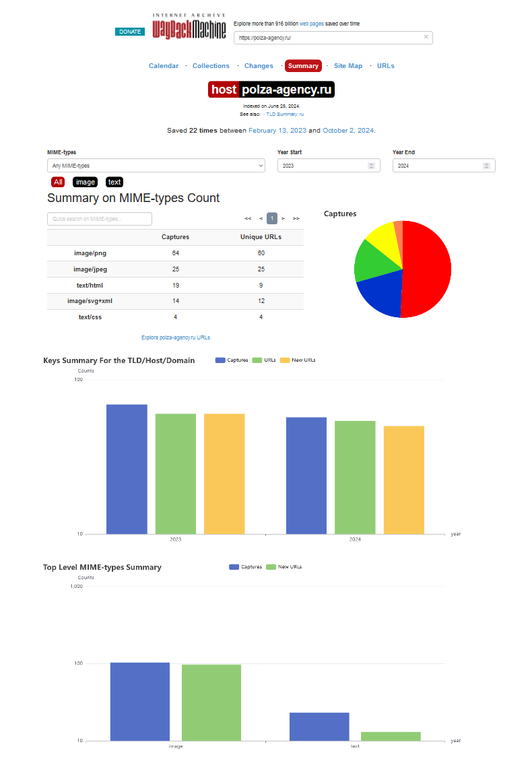This screenshot has width=532, height=757.
Task: Select the image filter tag
Action: [86, 182]
